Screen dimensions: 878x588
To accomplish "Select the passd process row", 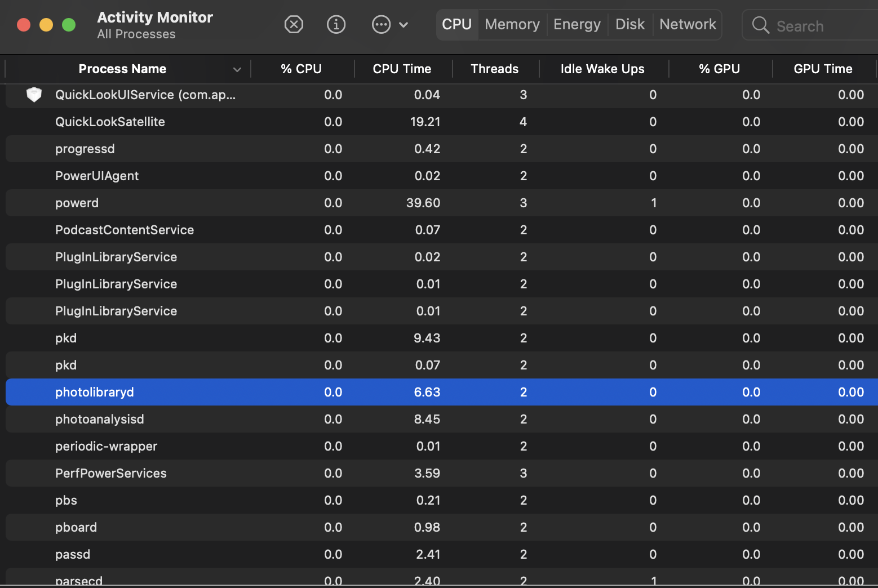I will coord(442,554).
